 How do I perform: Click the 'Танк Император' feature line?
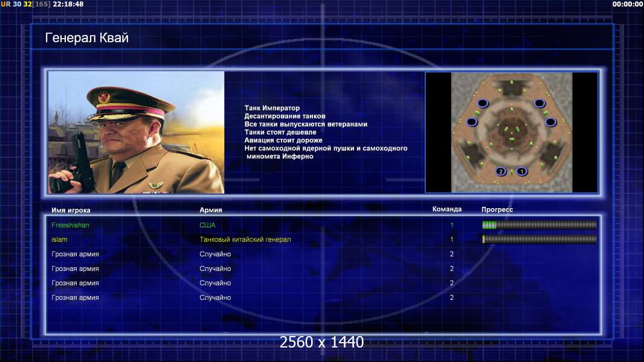pyautogui.click(x=272, y=108)
